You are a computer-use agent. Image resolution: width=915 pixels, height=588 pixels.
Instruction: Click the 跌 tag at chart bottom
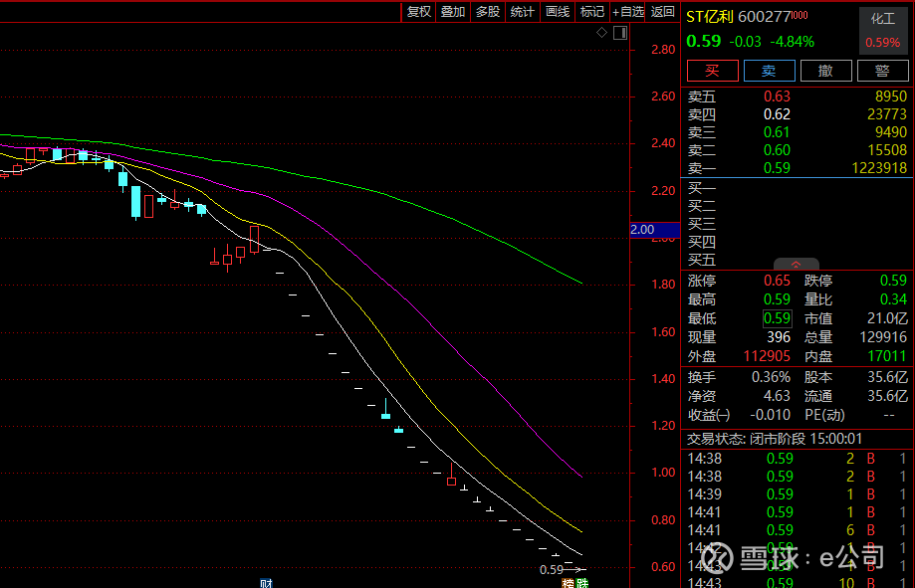point(581,582)
